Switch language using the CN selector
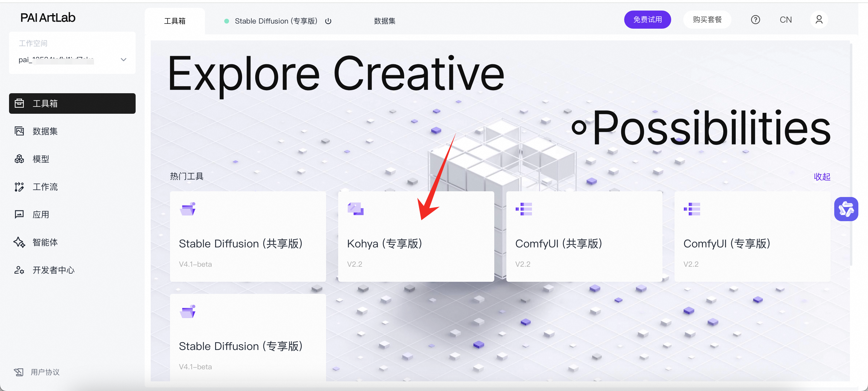The image size is (868, 391). pyautogui.click(x=785, y=20)
